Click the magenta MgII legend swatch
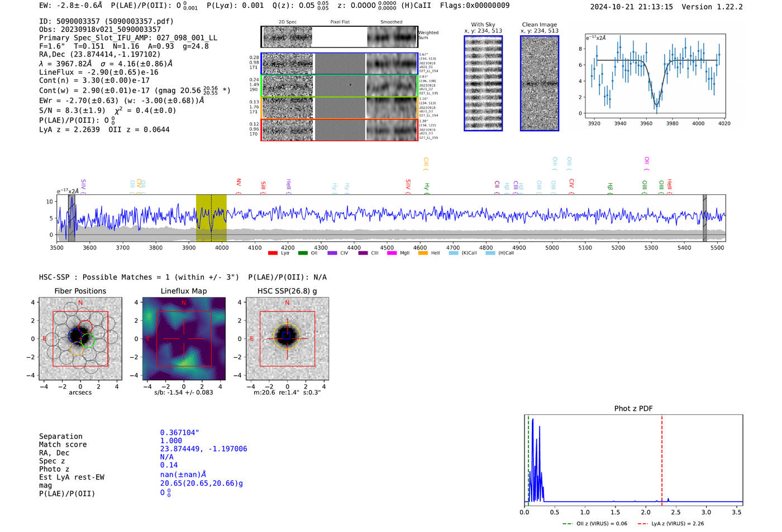This screenshot has width=782, height=532. coord(392,253)
